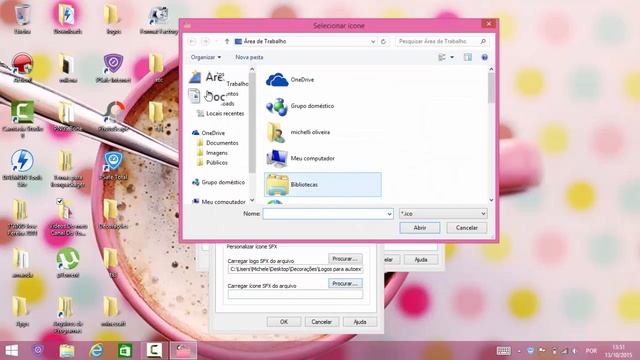Open the michelli oliveira user folder
Viewport: 640px width, 360px height.
point(298,132)
